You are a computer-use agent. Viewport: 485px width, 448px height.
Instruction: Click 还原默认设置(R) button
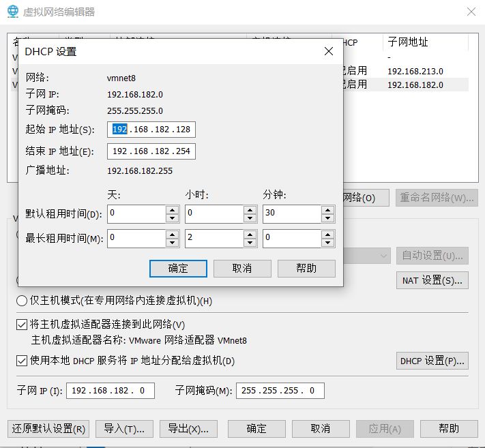tap(48, 429)
